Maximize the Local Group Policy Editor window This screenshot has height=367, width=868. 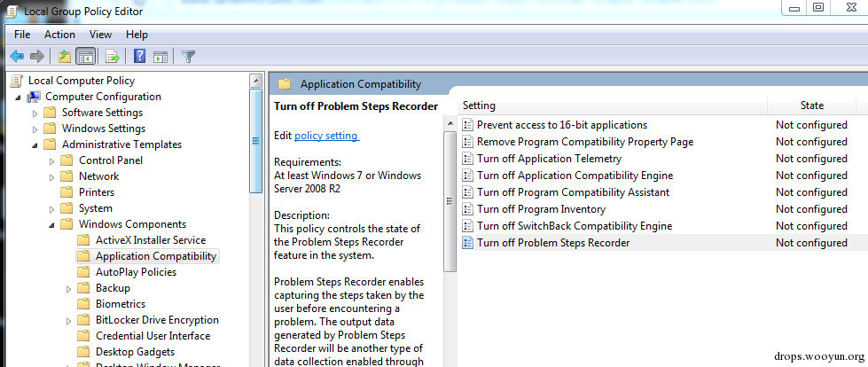pos(818,7)
